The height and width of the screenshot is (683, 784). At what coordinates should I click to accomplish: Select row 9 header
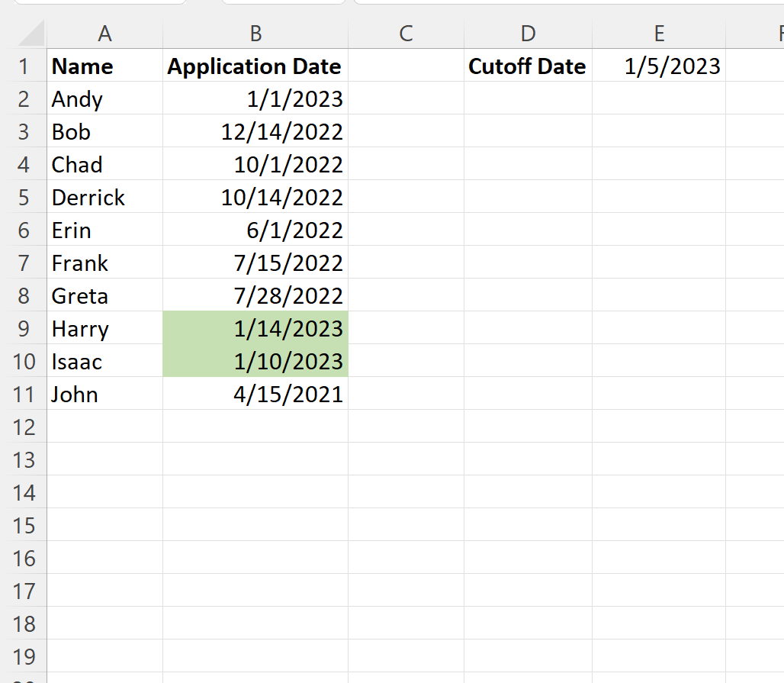(24, 328)
